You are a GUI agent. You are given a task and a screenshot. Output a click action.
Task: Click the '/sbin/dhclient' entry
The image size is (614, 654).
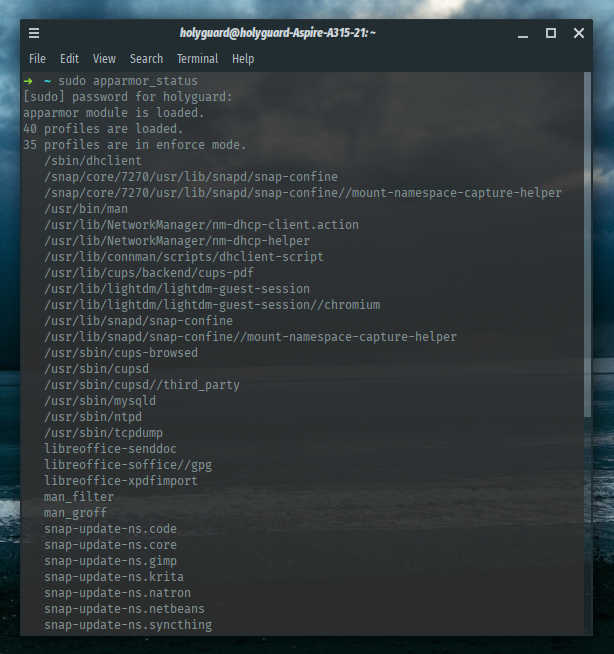click(x=93, y=161)
